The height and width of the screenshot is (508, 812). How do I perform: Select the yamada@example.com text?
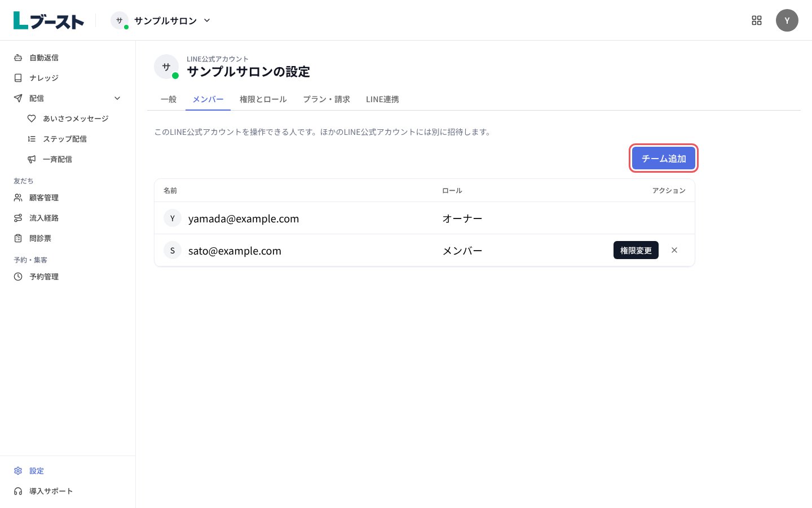click(244, 218)
